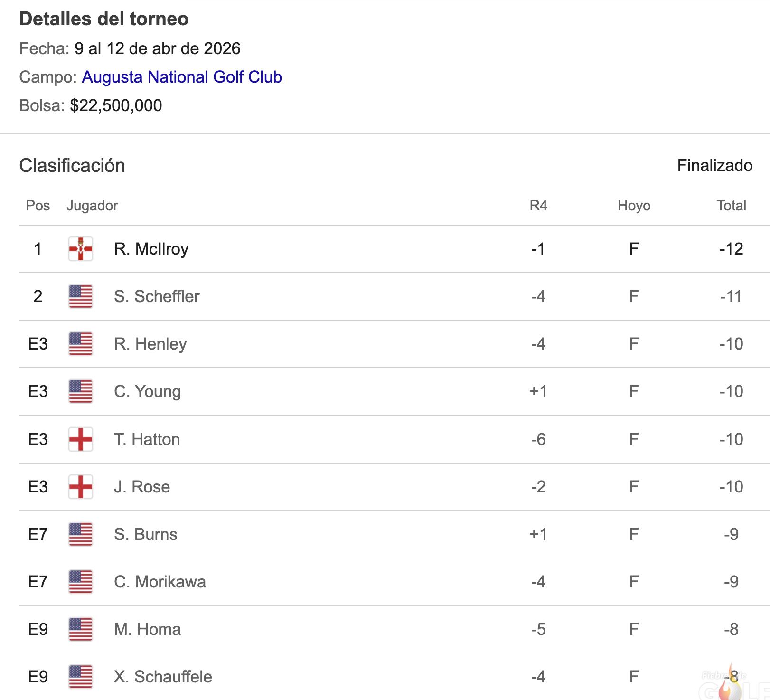Click the US flag next to R. Henley
This screenshot has width=770, height=700.
[x=81, y=344]
